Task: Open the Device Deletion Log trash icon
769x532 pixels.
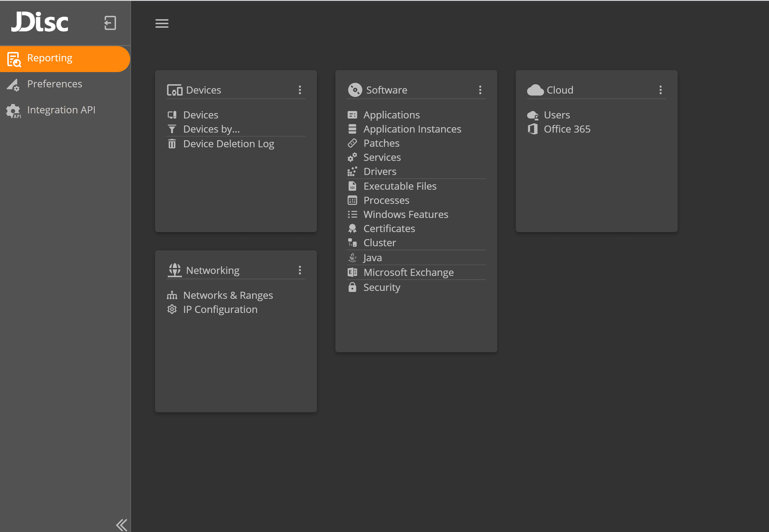Action: pyautogui.click(x=172, y=144)
